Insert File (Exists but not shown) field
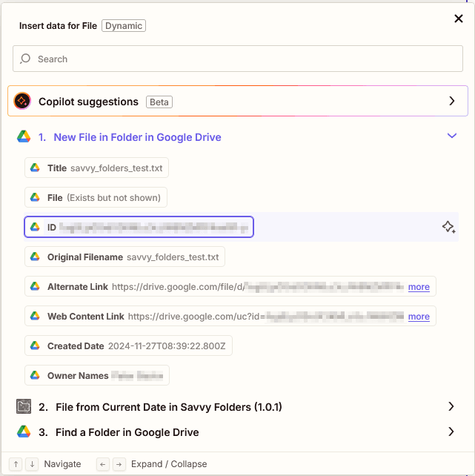 (x=96, y=198)
